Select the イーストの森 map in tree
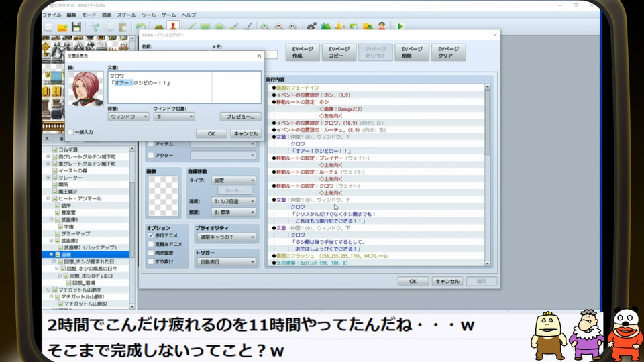This screenshot has width=644, height=362. click(x=72, y=171)
